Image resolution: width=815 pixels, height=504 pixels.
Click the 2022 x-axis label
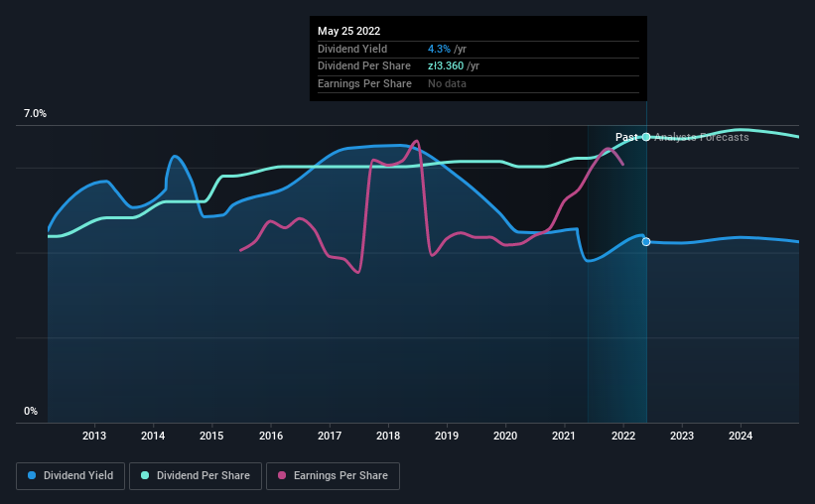[x=623, y=436]
